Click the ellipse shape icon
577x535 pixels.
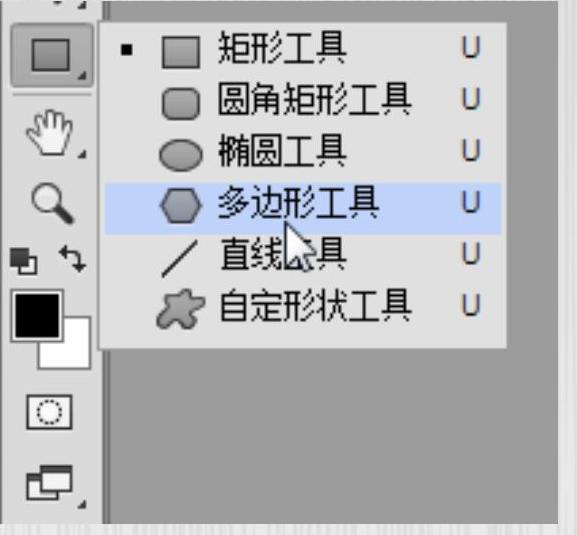[181, 155]
